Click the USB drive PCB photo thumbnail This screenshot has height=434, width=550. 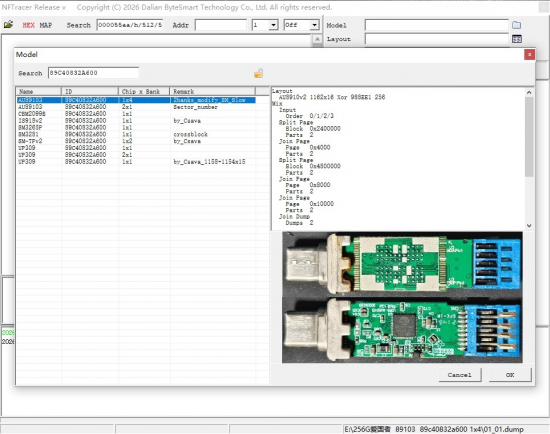coord(402,297)
